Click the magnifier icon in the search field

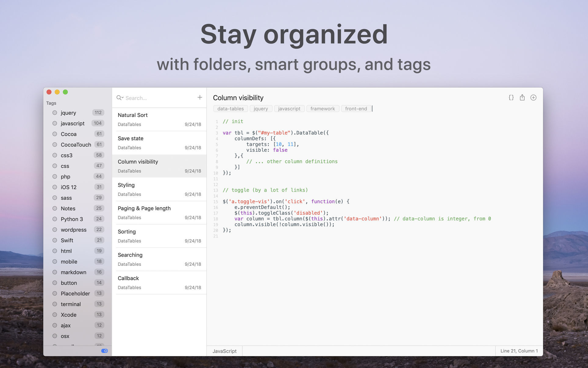(119, 98)
